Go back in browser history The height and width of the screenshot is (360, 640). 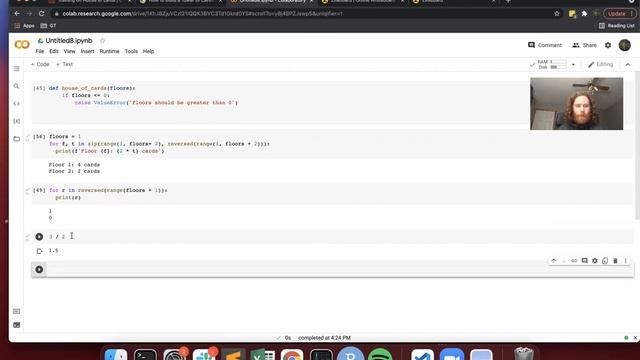[x=17, y=13]
